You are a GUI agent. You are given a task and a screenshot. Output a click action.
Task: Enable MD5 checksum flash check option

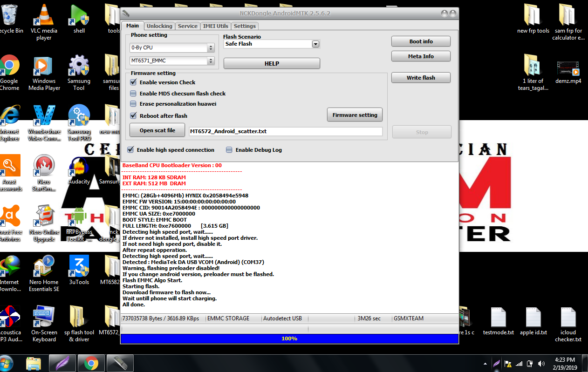coord(133,94)
